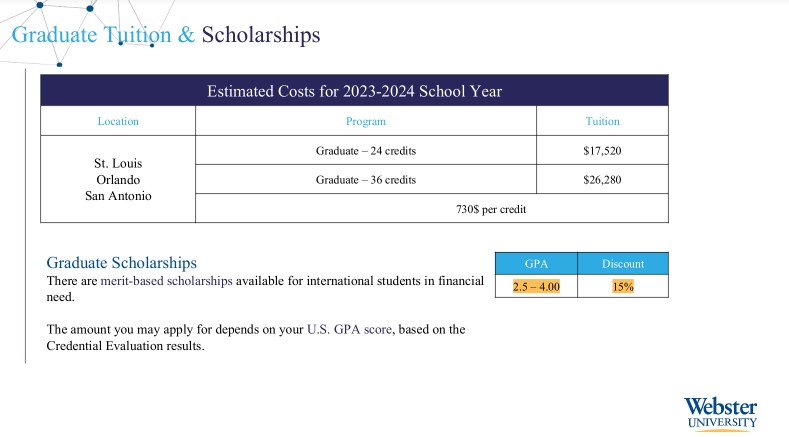Select San Antonio in the location cell

point(118,196)
